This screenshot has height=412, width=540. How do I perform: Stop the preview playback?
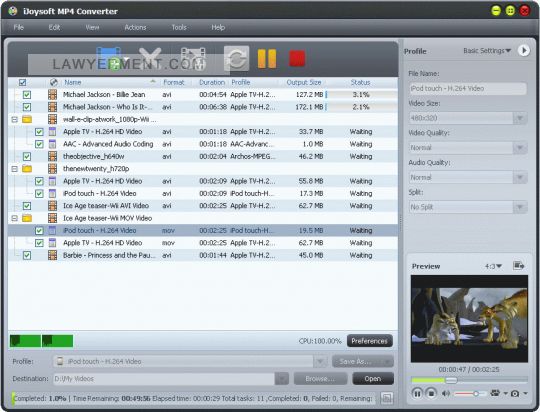[x=431, y=393]
